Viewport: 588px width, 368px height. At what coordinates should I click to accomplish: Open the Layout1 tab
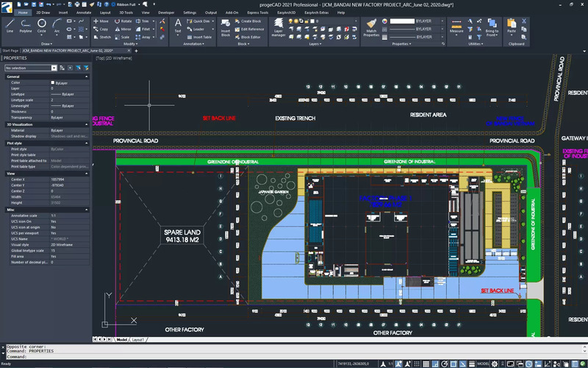click(x=137, y=339)
